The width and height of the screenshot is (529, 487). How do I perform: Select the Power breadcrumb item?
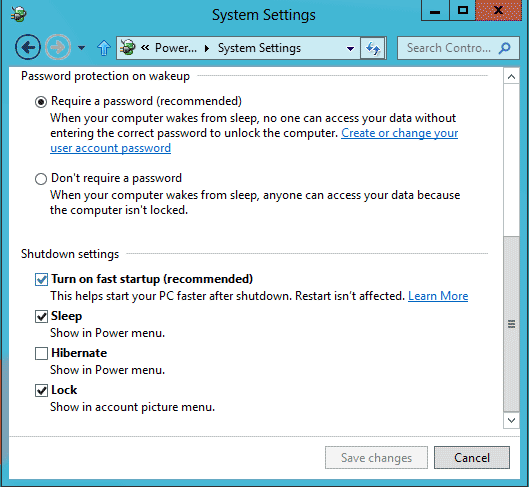[x=175, y=48]
